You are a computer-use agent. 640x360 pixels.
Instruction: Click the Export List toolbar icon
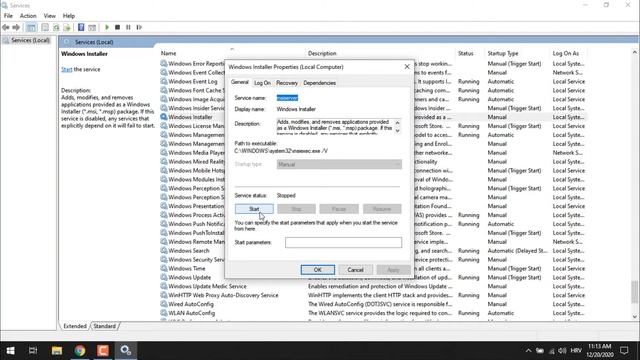point(67,27)
